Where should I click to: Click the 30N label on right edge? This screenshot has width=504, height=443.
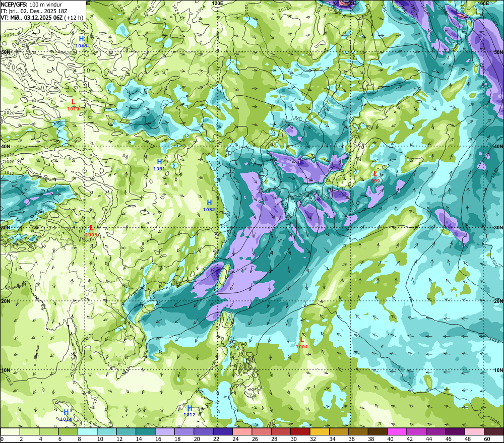498,228
